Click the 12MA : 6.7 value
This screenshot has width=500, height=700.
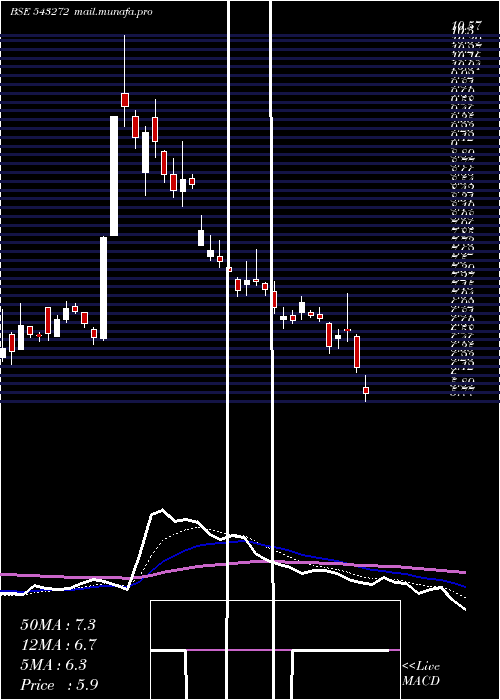pyautogui.click(x=58, y=645)
